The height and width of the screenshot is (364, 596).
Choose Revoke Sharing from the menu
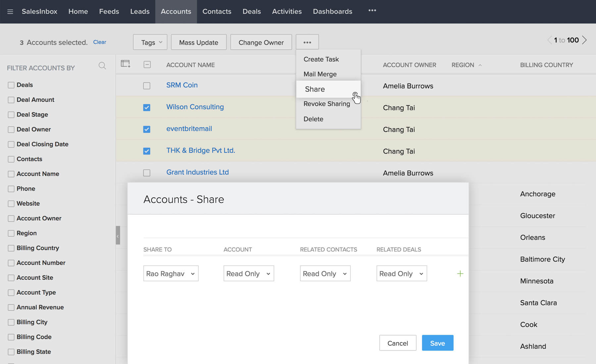click(327, 104)
